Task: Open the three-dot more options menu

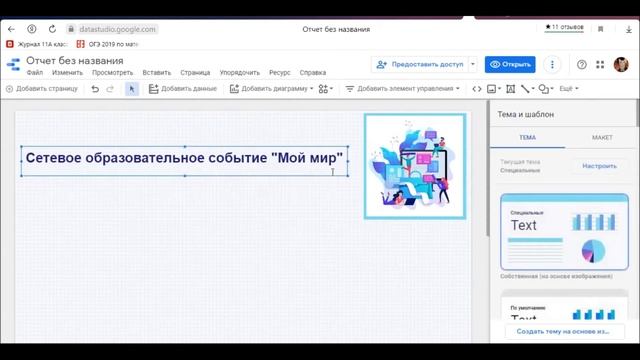Action: [x=552, y=64]
